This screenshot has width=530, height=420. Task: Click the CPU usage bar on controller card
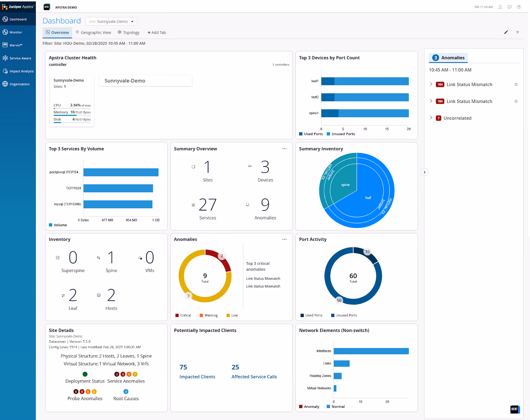[72, 109]
